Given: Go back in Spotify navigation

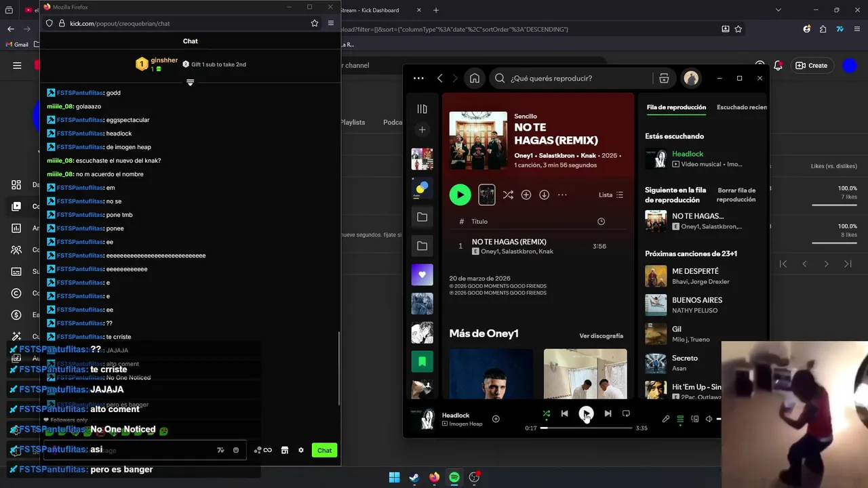Looking at the screenshot, I should (x=440, y=78).
